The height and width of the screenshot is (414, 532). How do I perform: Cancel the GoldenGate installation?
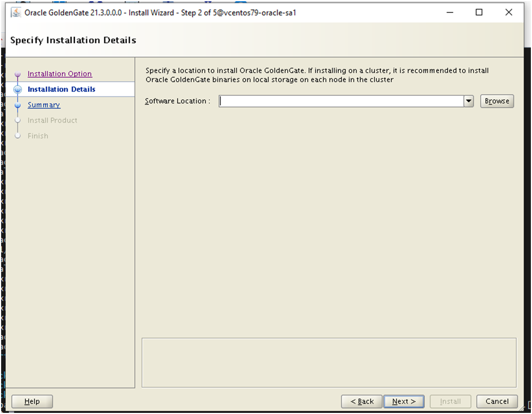click(496, 402)
